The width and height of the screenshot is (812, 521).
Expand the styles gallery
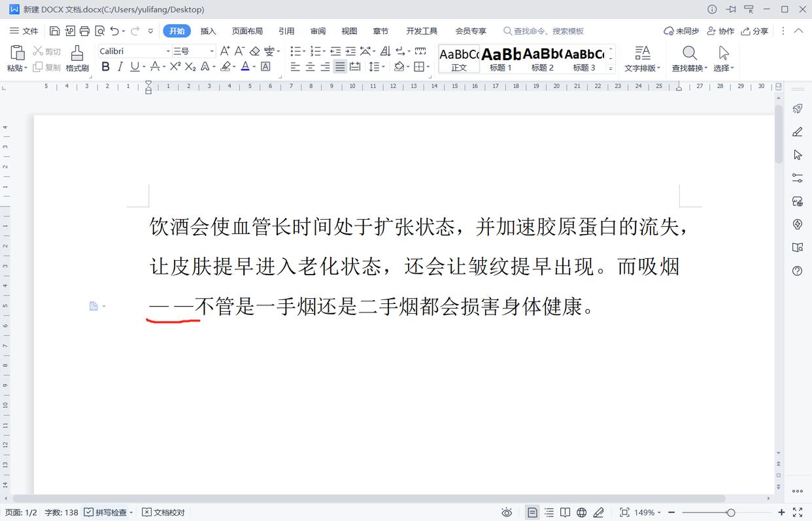[x=611, y=69]
